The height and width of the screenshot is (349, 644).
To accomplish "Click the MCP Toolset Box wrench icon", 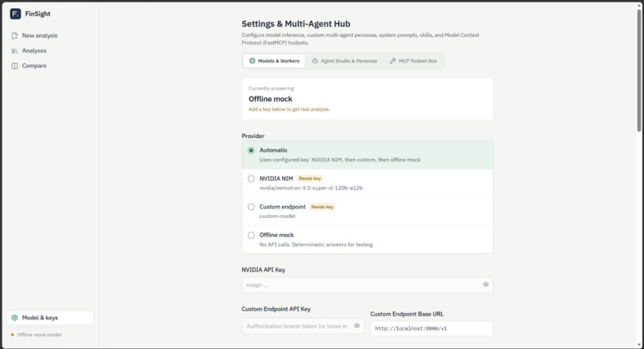I will 392,61.
